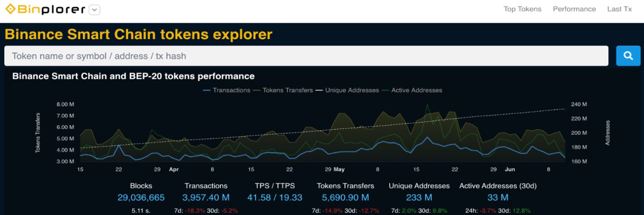Toggle the Transactions series in chart legend

point(226,90)
